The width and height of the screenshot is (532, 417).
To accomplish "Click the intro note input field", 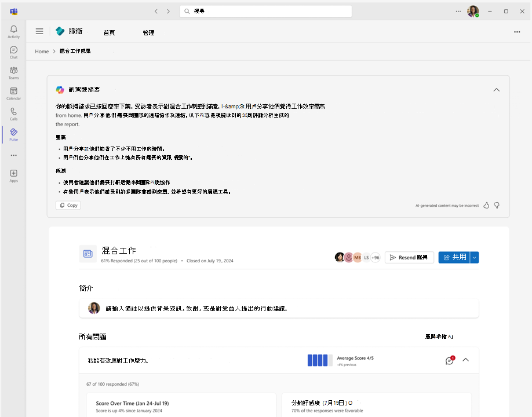I will (279, 309).
